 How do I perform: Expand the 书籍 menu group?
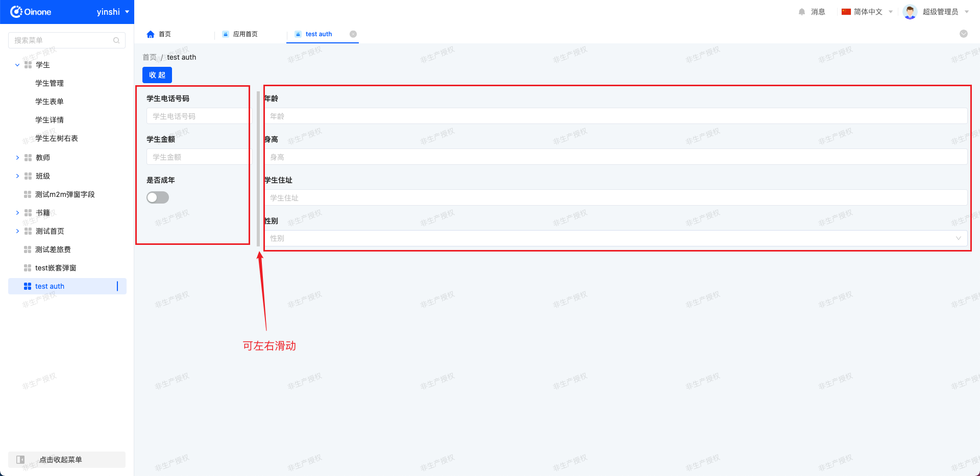(x=17, y=213)
